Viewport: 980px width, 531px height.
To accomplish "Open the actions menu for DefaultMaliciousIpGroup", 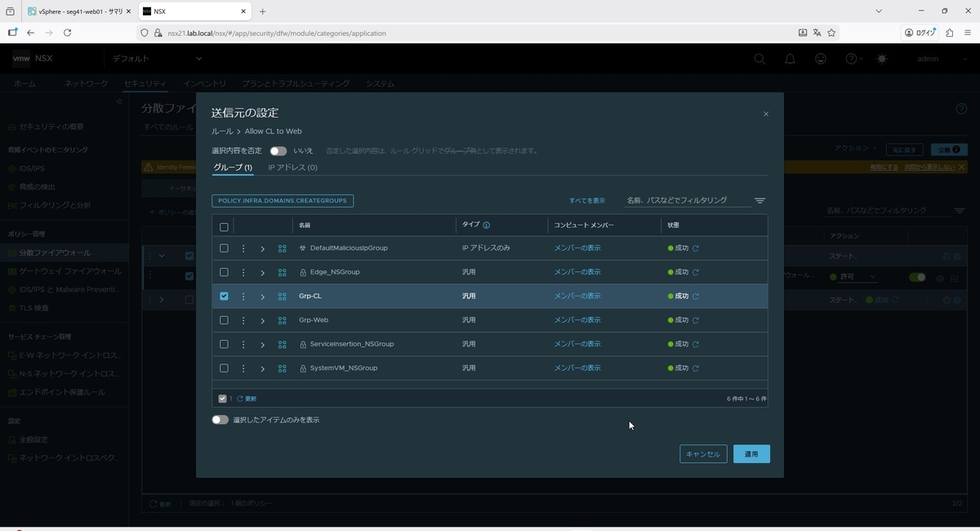I will [x=243, y=248].
